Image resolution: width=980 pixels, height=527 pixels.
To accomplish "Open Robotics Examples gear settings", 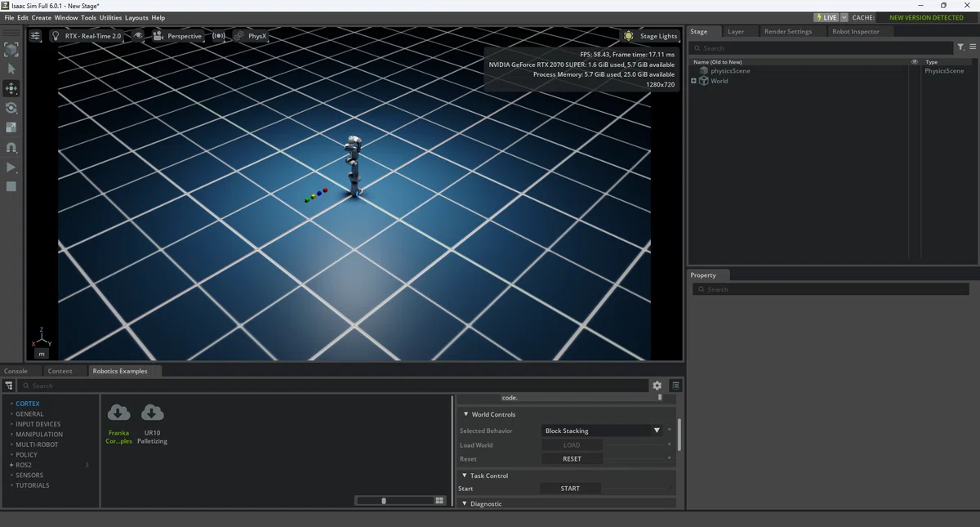I will [657, 386].
